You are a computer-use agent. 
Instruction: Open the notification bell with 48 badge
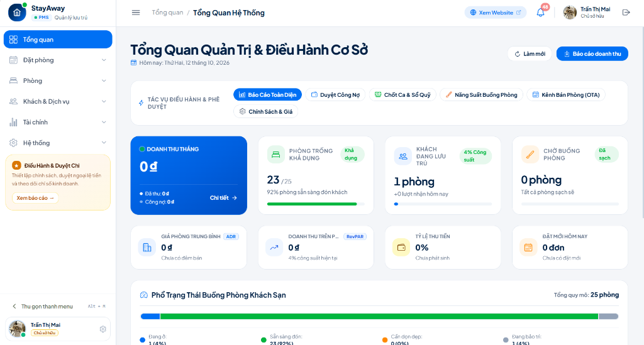(x=540, y=13)
